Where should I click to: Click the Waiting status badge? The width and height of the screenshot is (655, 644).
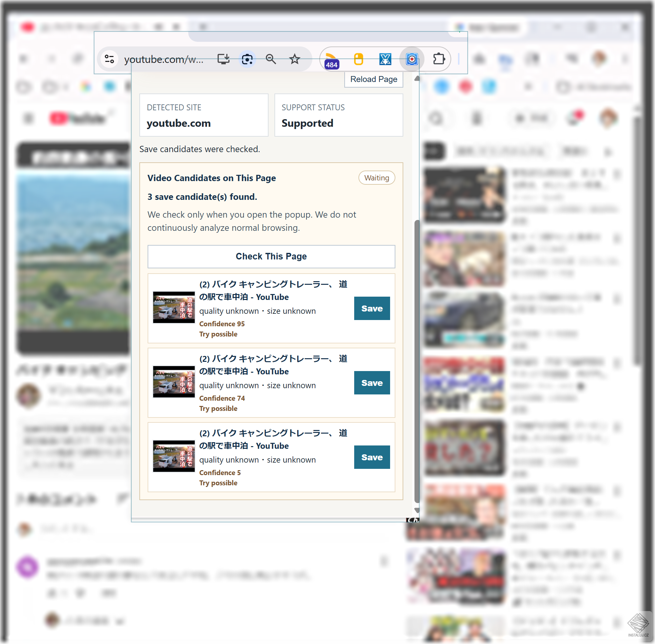tap(376, 178)
